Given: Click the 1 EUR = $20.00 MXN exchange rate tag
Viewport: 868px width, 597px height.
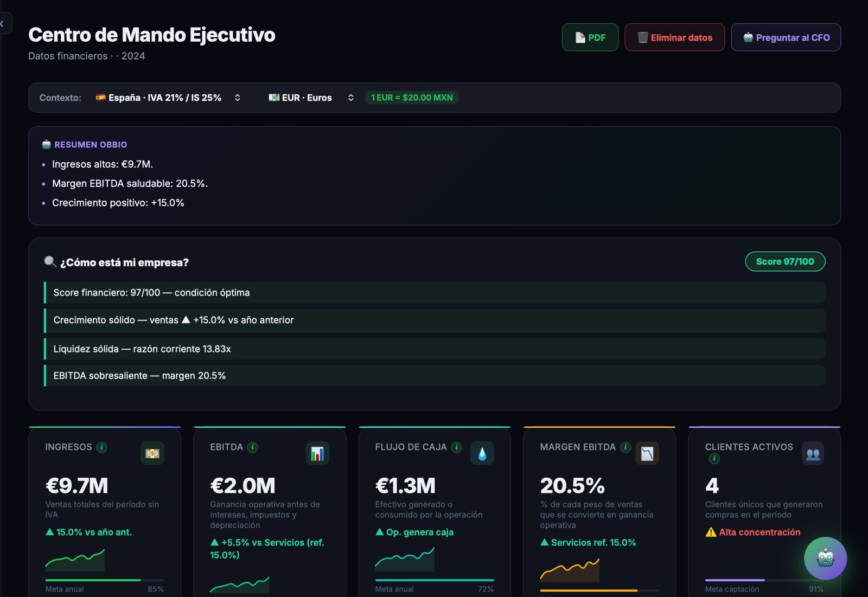Looking at the screenshot, I should (x=412, y=98).
